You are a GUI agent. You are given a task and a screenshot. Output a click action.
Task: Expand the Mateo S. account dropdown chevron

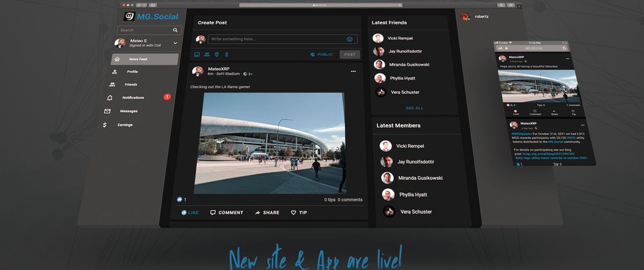pos(175,43)
